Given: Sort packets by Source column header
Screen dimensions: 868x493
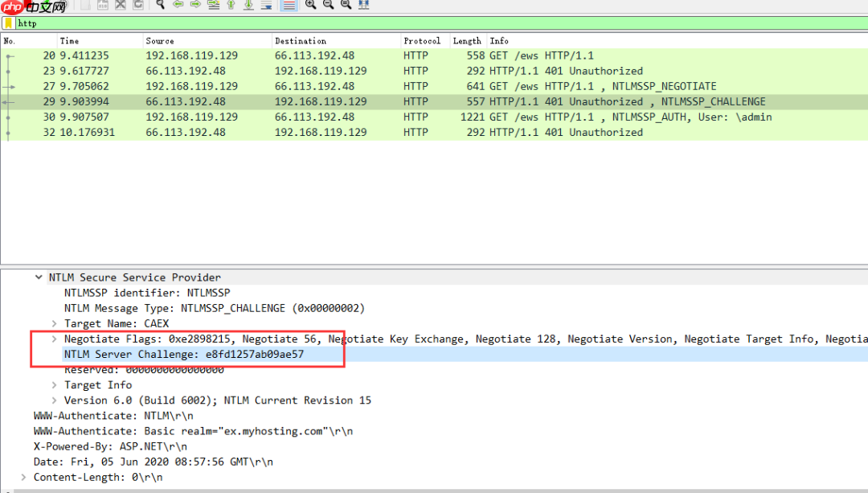Looking at the screenshot, I should [160, 41].
